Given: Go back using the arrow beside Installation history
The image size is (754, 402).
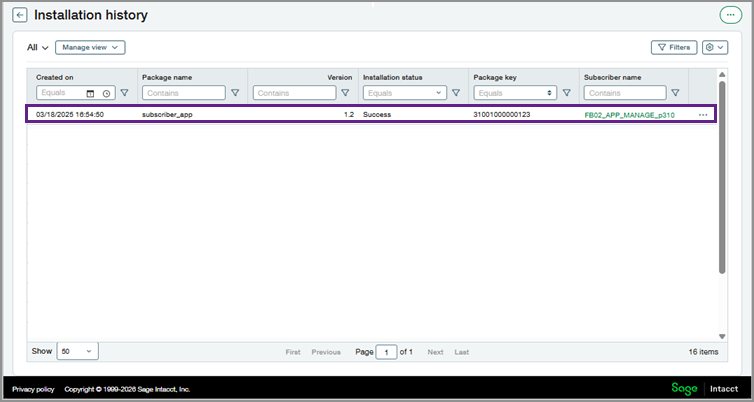Looking at the screenshot, I should [20, 15].
